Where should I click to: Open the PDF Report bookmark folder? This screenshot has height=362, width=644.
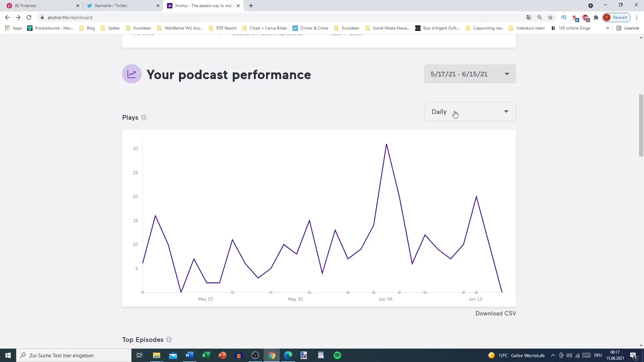[x=223, y=28]
